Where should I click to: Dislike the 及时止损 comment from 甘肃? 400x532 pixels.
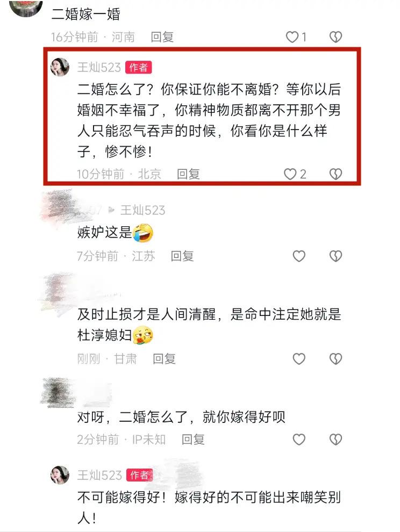point(335,359)
